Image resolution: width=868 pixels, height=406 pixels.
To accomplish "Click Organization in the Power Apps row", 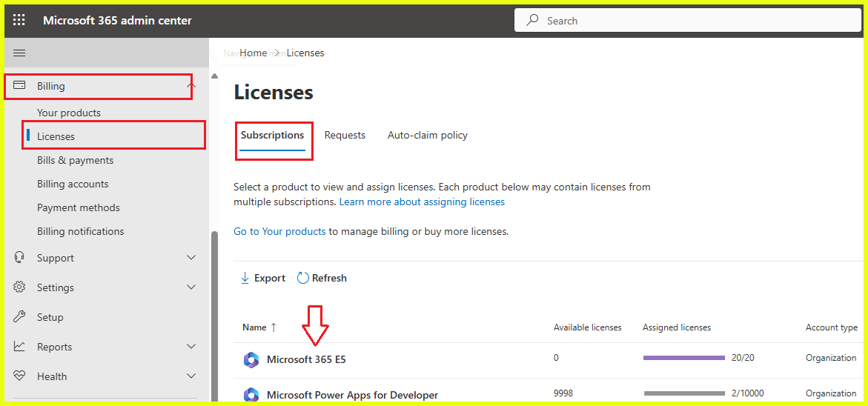I will 831,393.
